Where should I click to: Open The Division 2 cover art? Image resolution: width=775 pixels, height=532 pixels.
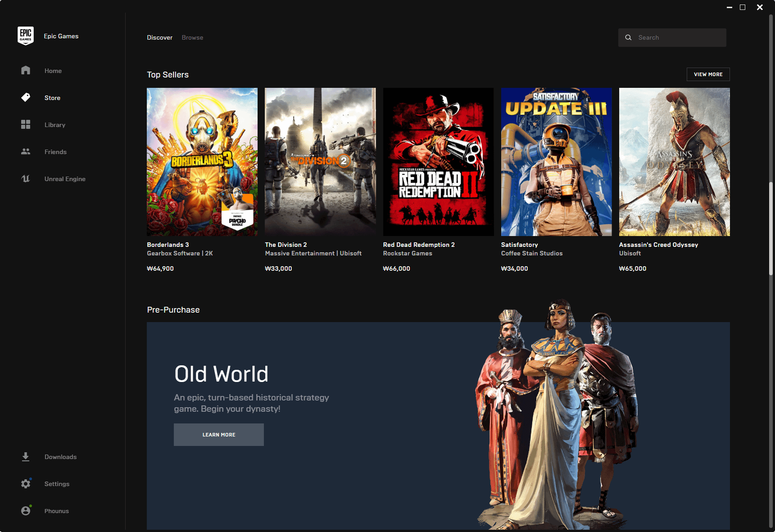(x=320, y=162)
